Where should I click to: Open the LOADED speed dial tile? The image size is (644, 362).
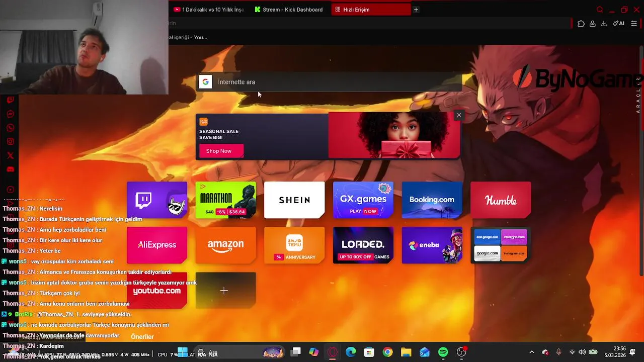pos(363,245)
